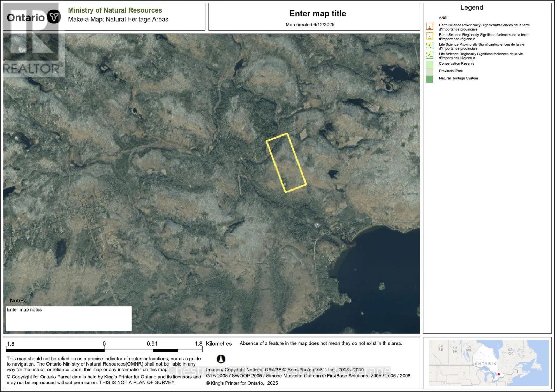Click the kilometres scale bar
Viewport: 558px width, 392px height.
(x=104, y=351)
